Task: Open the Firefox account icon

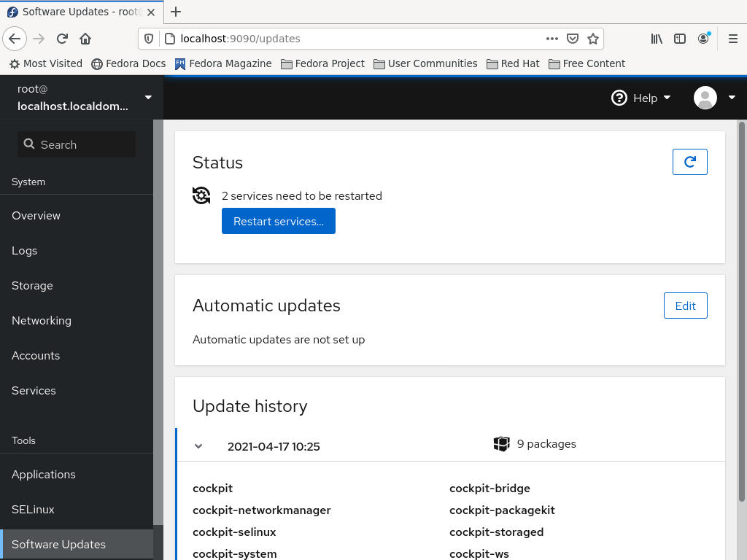Action: click(x=704, y=39)
